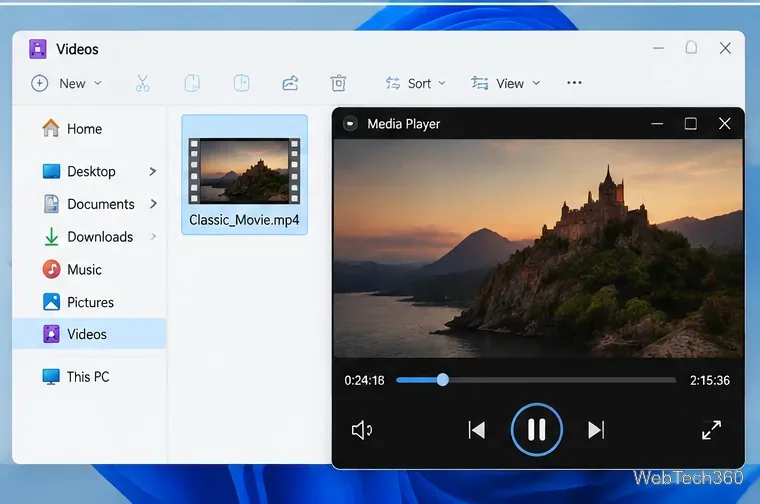Click the Copy icon in the toolbar
This screenshot has height=504, width=760.
point(192,83)
